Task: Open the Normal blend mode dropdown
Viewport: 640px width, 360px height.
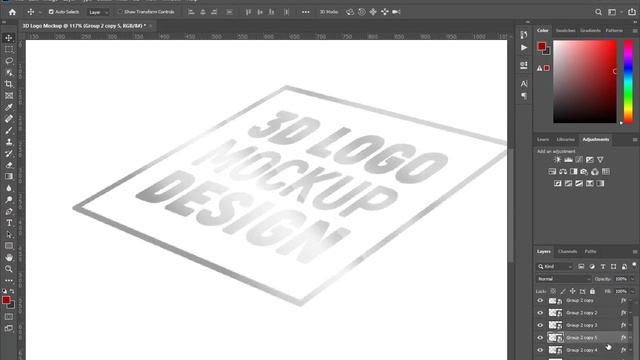Action: pyautogui.click(x=563, y=279)
